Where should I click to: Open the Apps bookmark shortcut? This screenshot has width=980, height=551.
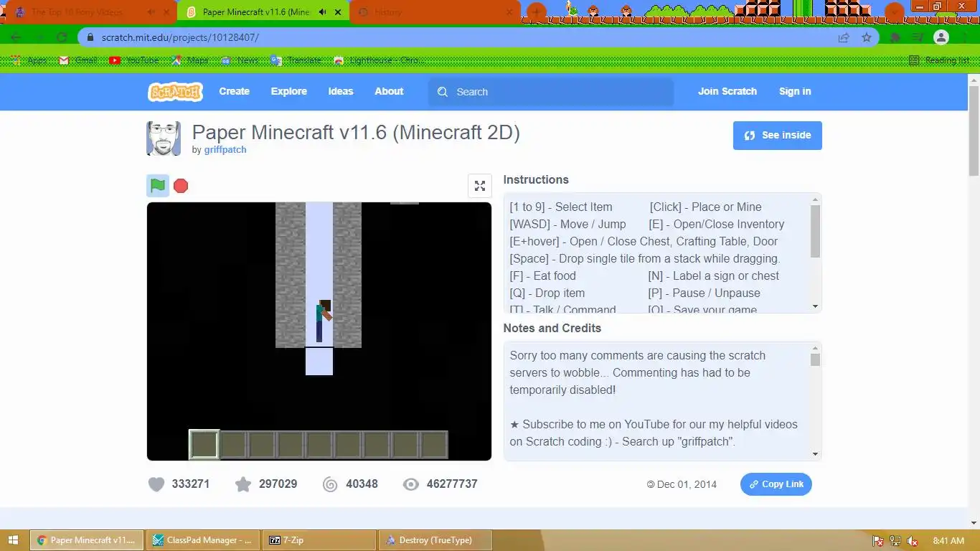(29, 60)
